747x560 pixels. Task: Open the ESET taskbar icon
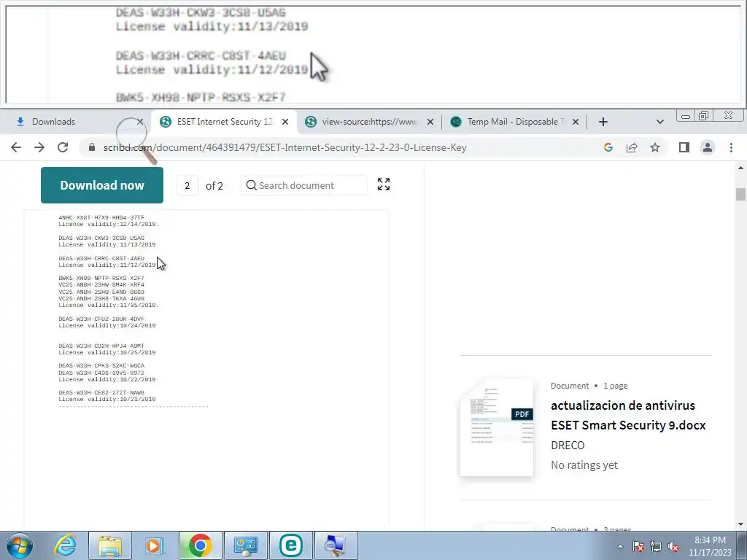pos(290,545)
